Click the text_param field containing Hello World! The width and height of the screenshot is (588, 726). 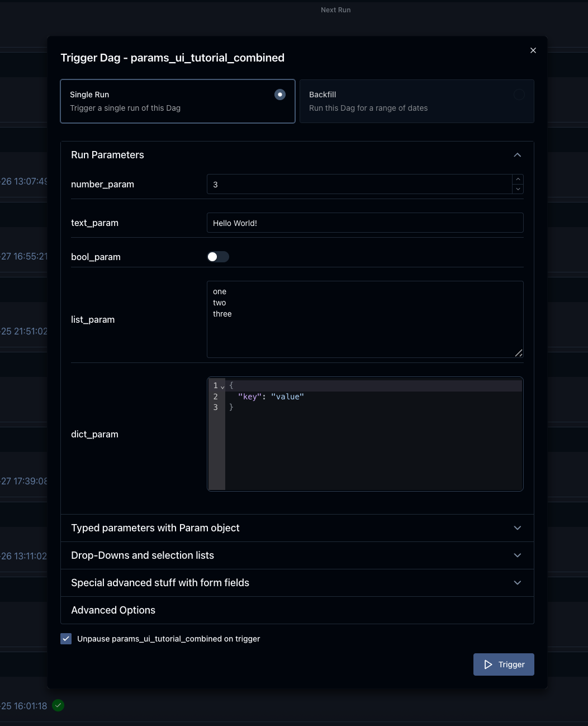tap(365, 223)
